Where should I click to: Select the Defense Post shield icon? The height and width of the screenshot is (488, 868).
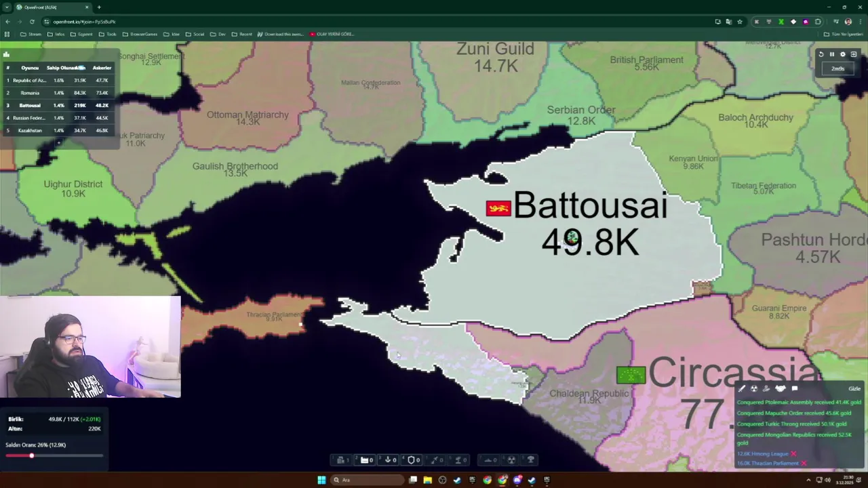(x=412, y=460)
